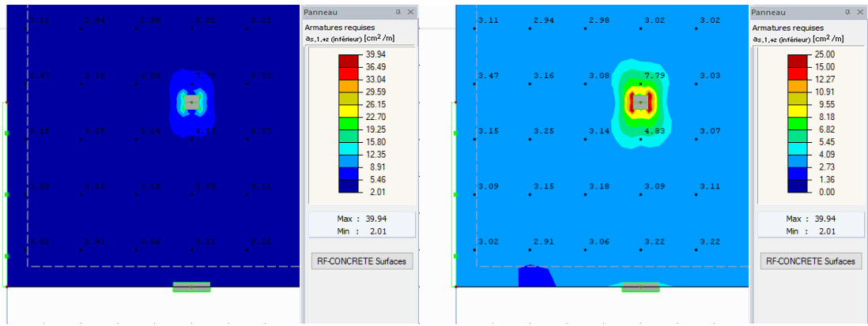
Task: Click the 2.91 value in the dark blue plot
Action: 94,242
